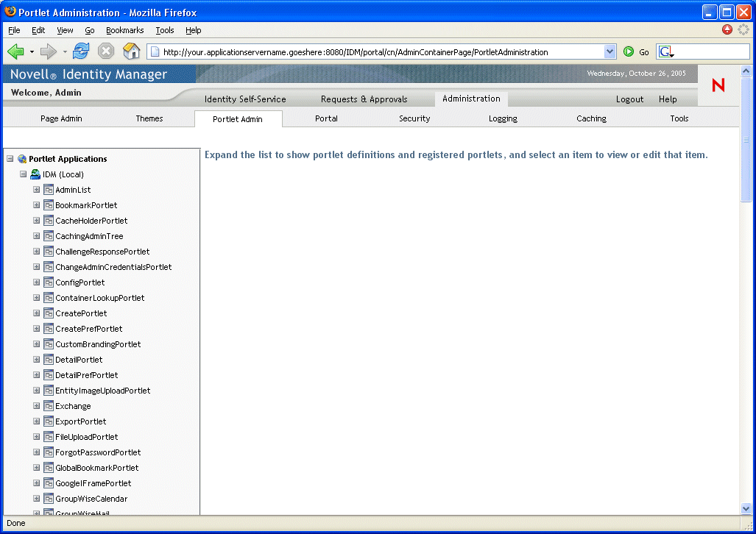
Task: Select the DetailPrefPortlet tree item
Action: tap(86, 375)
